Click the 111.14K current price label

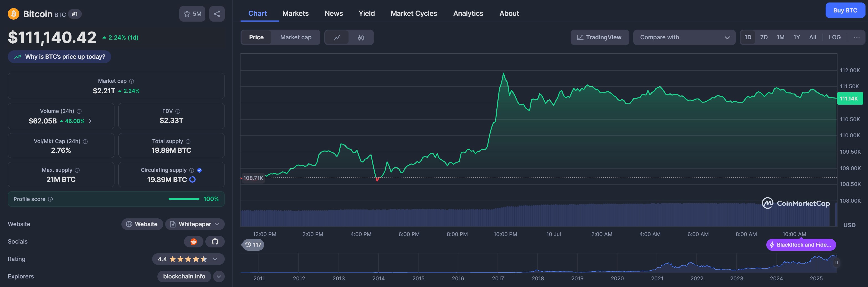pyautogui.click(x=850, y=99)
